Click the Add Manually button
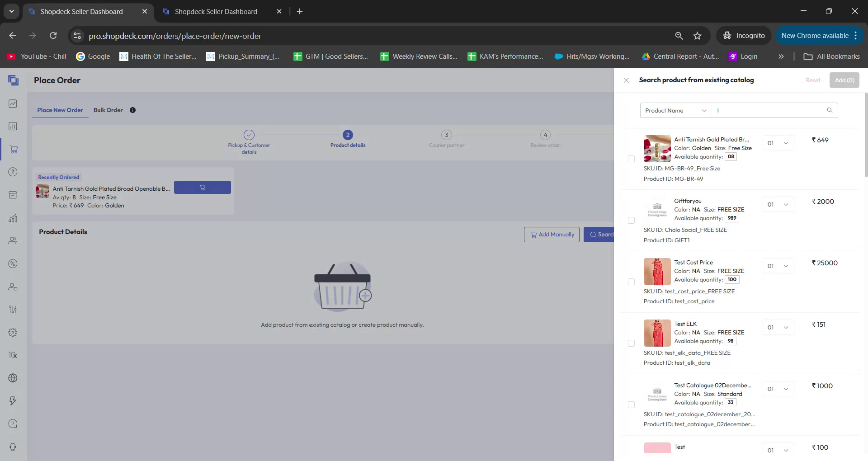 click(552, 234)
